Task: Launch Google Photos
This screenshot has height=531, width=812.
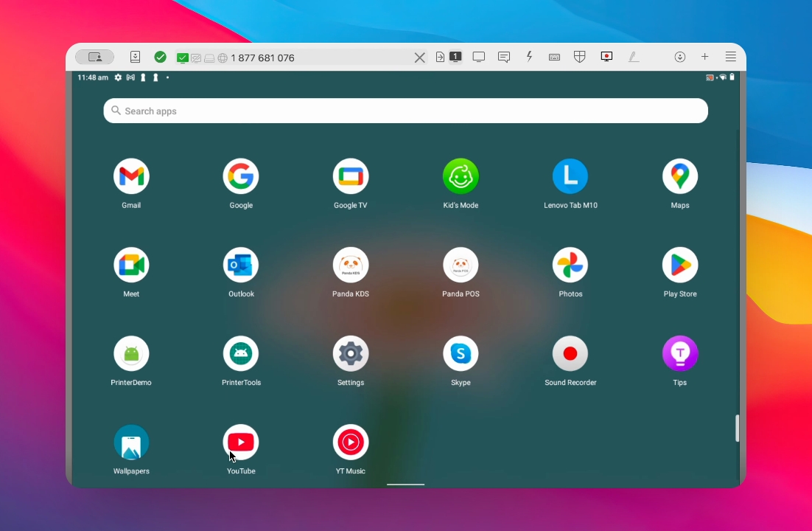Action: tap(570, 265)
